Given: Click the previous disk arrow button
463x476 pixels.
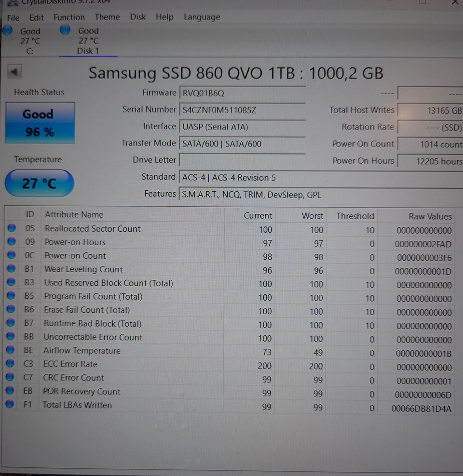Looking at the screenshot, I should click(x=14, y=72).
